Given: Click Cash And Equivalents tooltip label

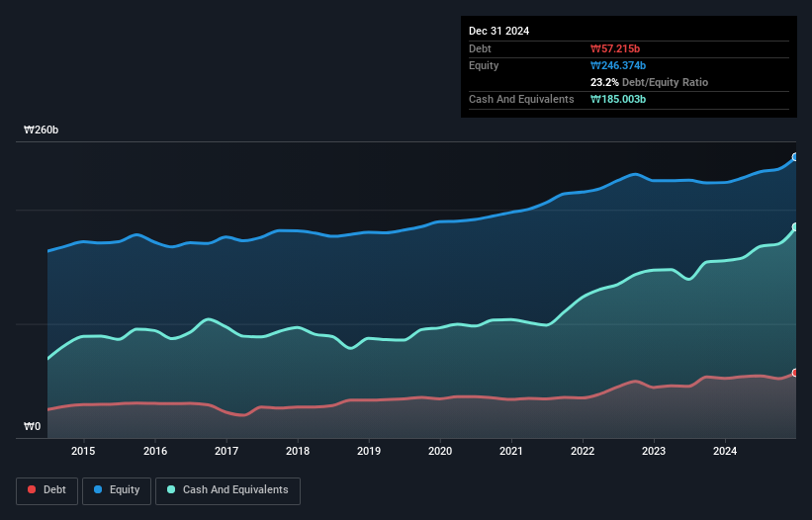Looking at the screenshot, I should 521,99.
